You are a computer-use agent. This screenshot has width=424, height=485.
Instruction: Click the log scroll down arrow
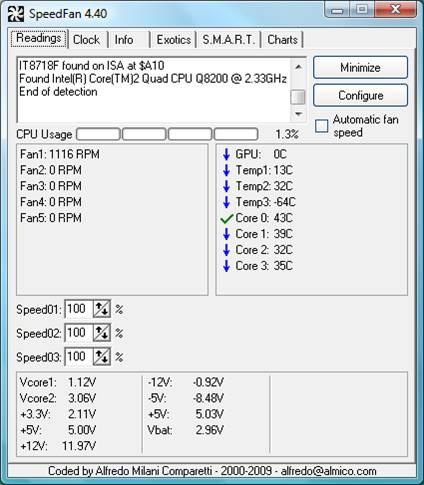click(298, 114)
